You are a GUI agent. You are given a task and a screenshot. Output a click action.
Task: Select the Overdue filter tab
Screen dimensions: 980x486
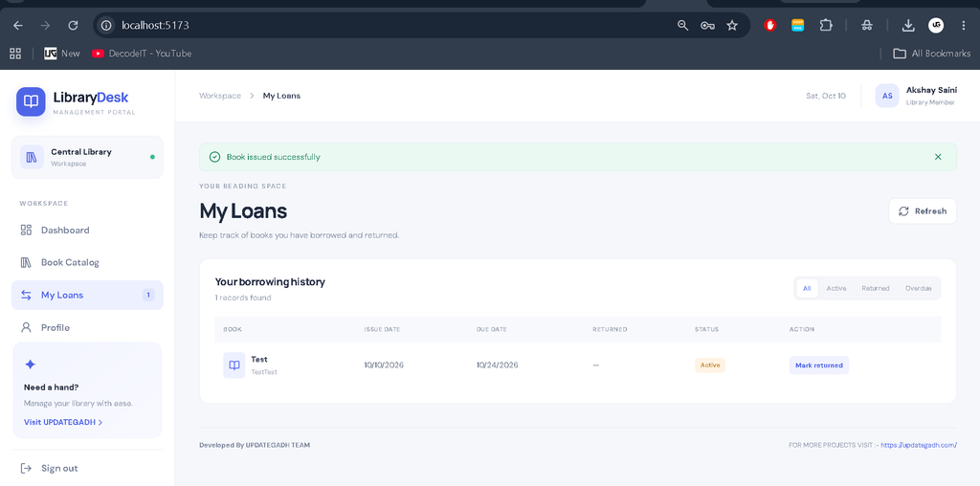[918, 288]
